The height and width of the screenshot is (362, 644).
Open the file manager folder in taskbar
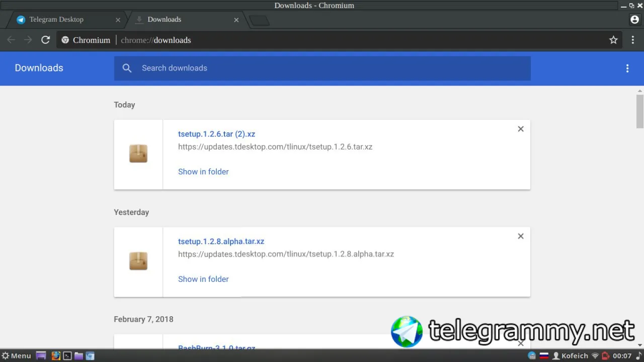click(78, 355)
